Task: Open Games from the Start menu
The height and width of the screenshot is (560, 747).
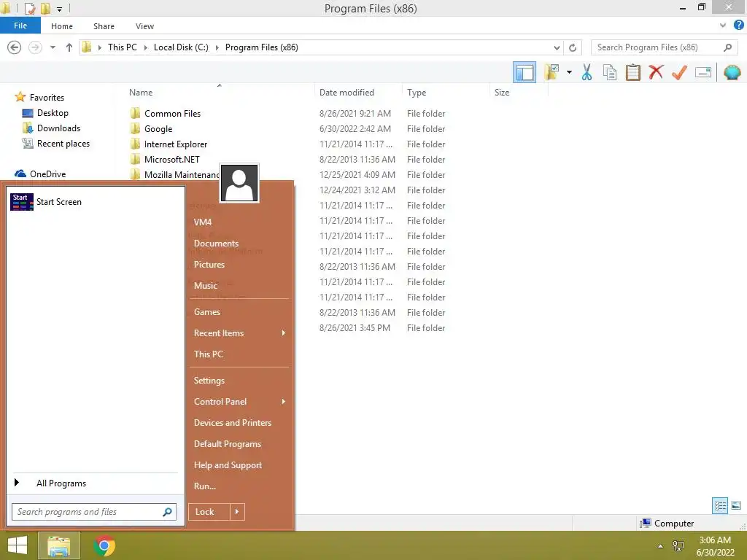Action: [x=206, y=312]
